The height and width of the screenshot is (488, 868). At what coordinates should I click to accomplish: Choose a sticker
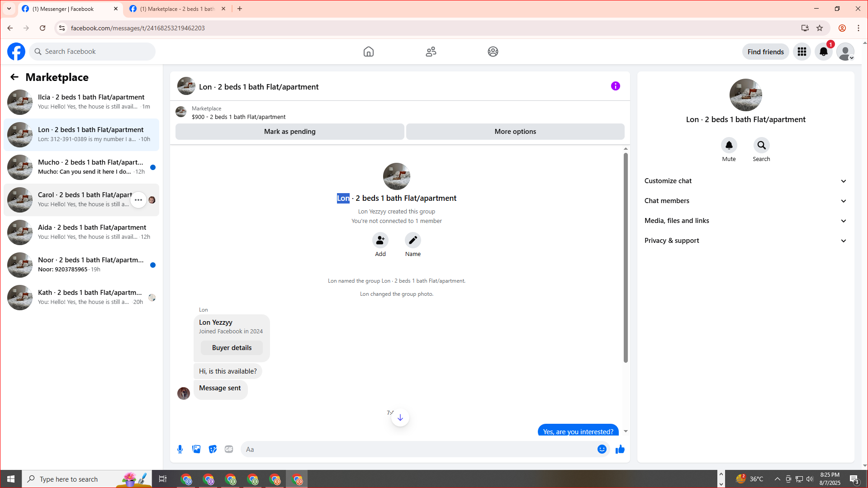pyautogui.click(x=213, y=449)
